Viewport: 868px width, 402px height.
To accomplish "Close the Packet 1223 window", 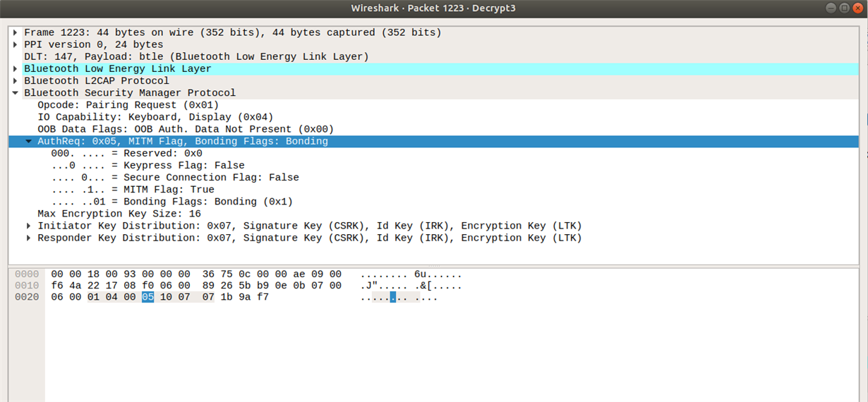I will coord(857,8).
